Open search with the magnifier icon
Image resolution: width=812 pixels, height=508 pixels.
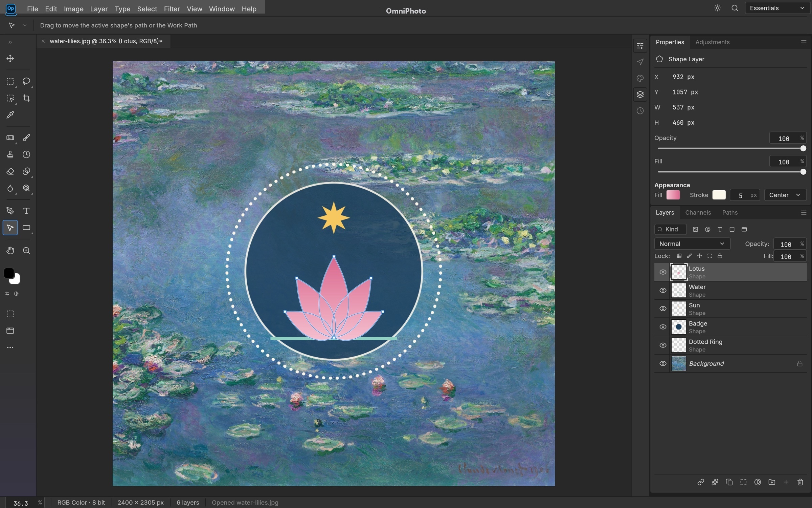click(x=735, y=8)
